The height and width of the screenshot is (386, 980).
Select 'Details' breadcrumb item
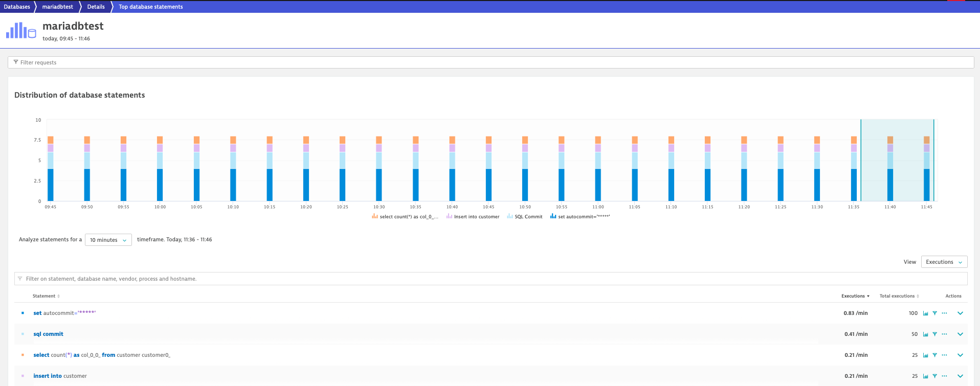pos(96,7)
